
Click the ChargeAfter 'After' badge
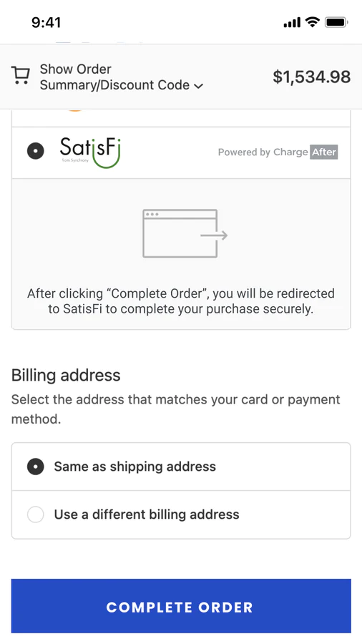324,152
